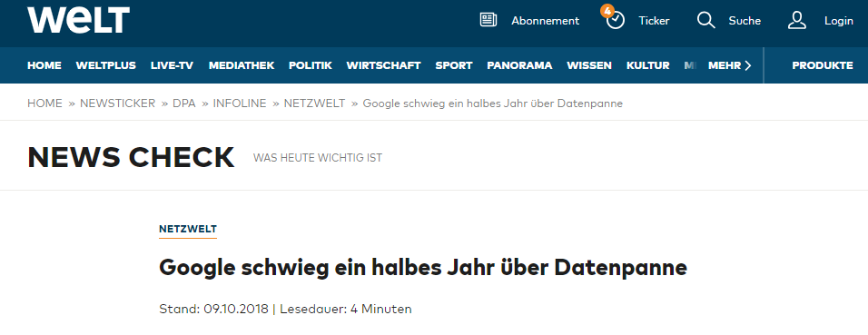
Task: Click the WELT logo
Action: [x=79, y=20]
